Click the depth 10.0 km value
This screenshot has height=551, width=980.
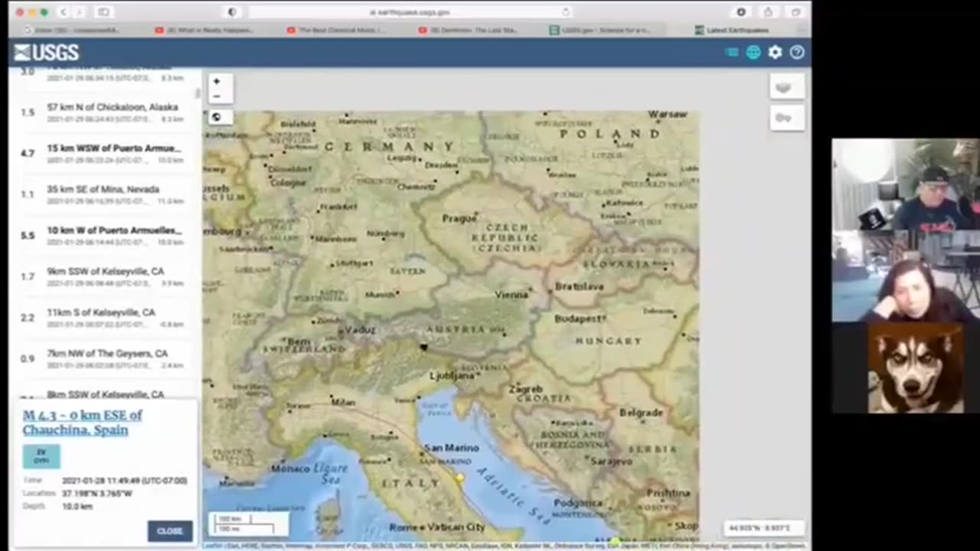(77, 507)
